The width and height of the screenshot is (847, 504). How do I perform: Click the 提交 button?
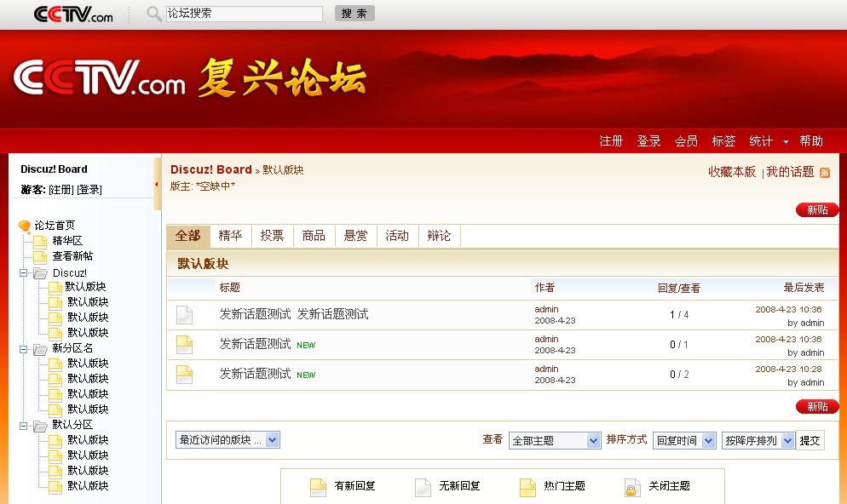(x=810, y=440)
